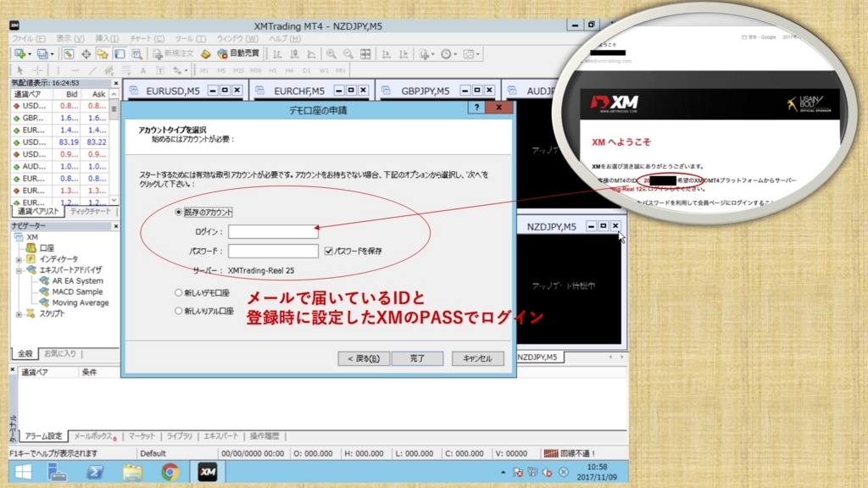Click the tile windows grid icon
868x488 pixels.
[x=365, y=53]
